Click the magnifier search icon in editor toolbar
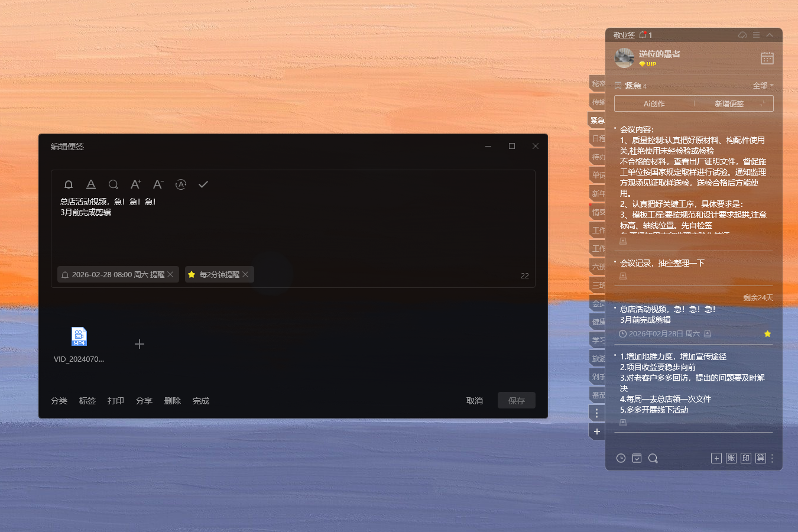This screenshot has height=532, width=798. [x=113, y=184]
